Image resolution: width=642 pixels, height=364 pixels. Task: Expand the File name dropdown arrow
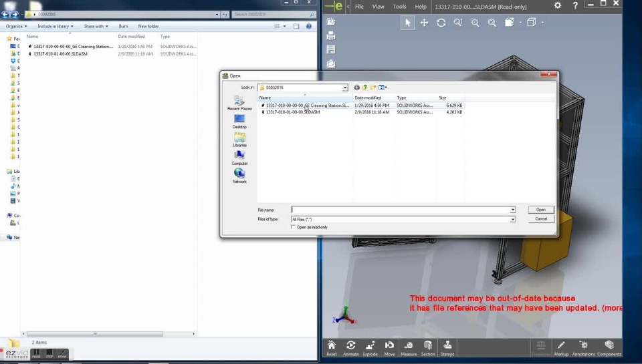pos(513,210)
